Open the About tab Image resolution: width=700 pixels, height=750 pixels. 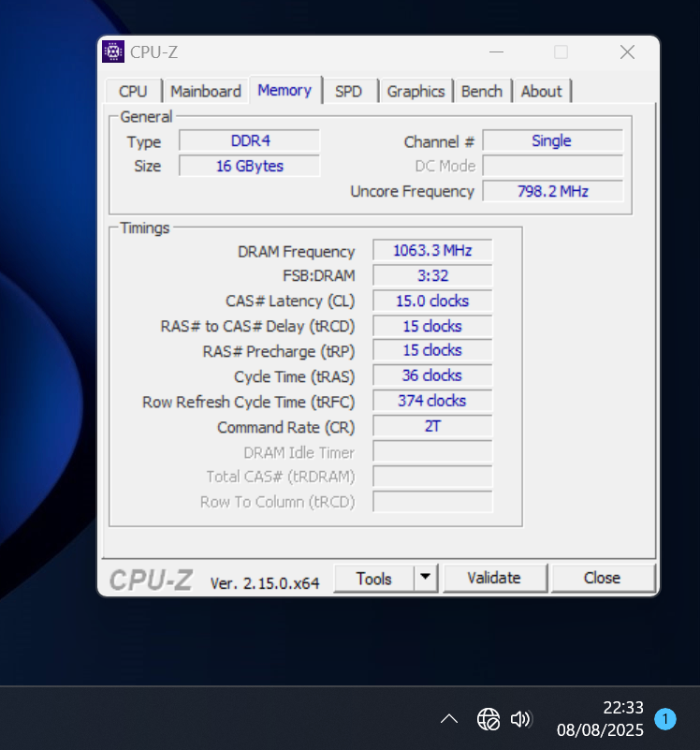tap(541, 91)
